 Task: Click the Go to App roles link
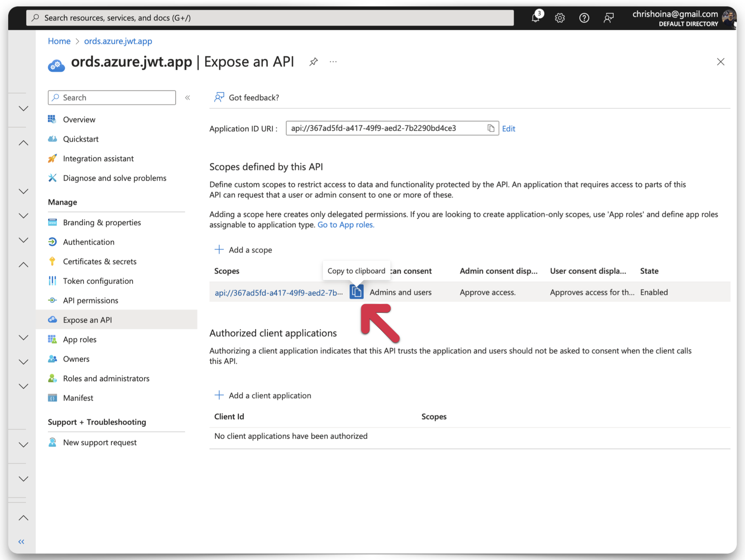click(x=345, y=225)
